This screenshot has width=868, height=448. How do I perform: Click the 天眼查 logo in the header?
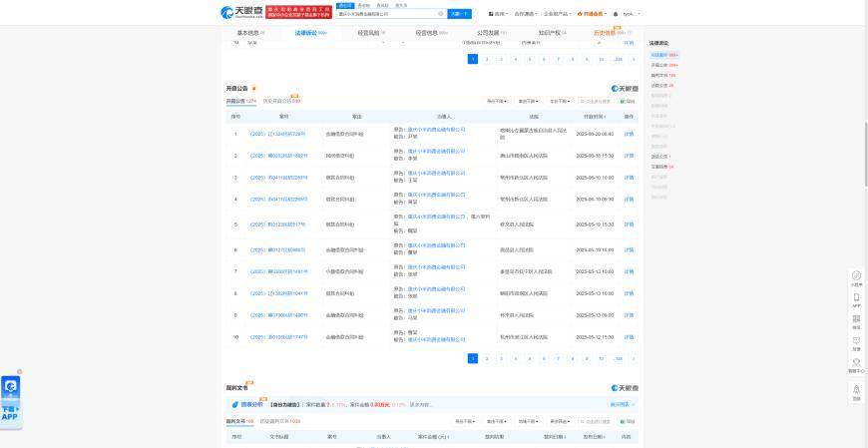pos(241,12)
